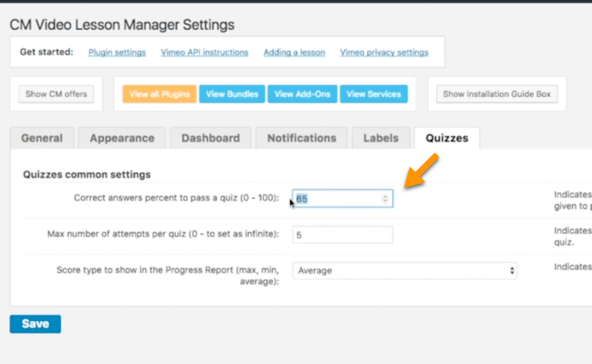Click the Show CM offers button
592x364 pixels.
click(57, 95)
